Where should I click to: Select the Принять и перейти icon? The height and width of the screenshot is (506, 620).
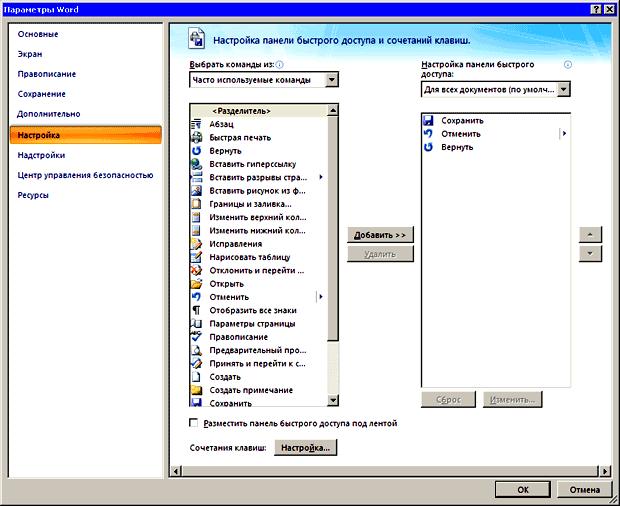pos(196,363)
